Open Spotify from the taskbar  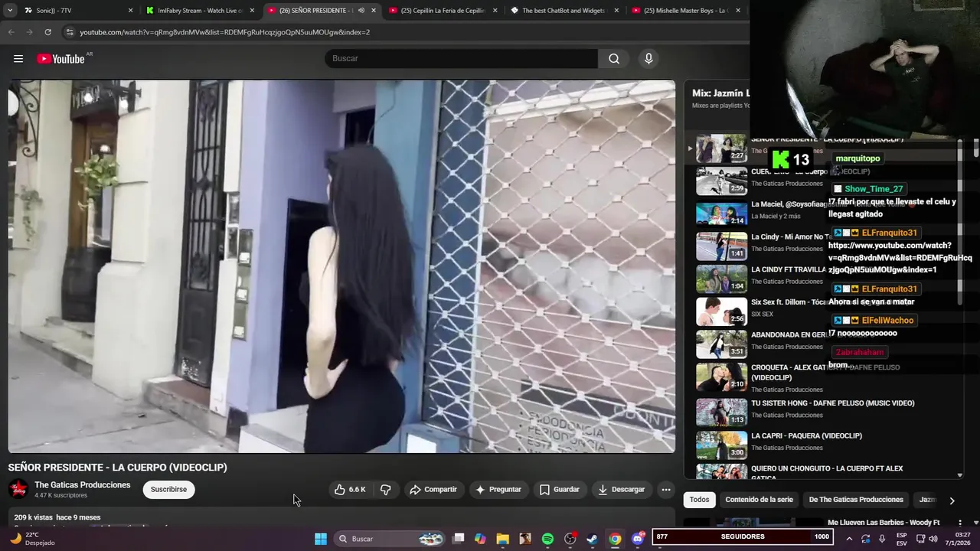pyautogui.click(x=547, y=539)
